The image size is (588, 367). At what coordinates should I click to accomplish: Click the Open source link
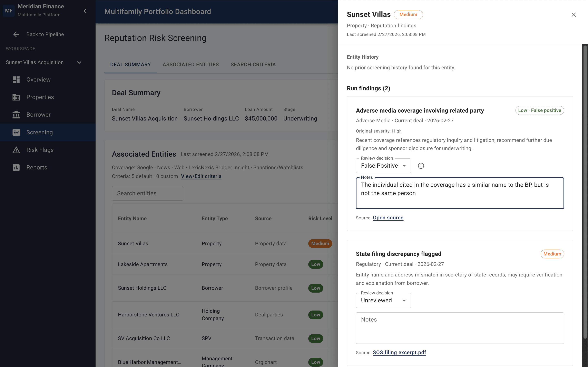coord(388,218)
